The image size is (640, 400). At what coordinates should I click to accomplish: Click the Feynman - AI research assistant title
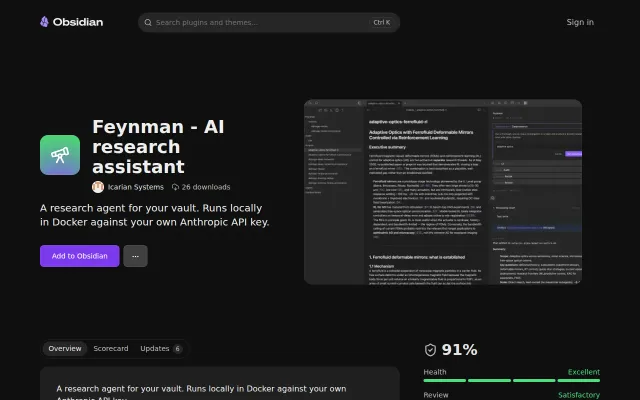pos(158,147)
